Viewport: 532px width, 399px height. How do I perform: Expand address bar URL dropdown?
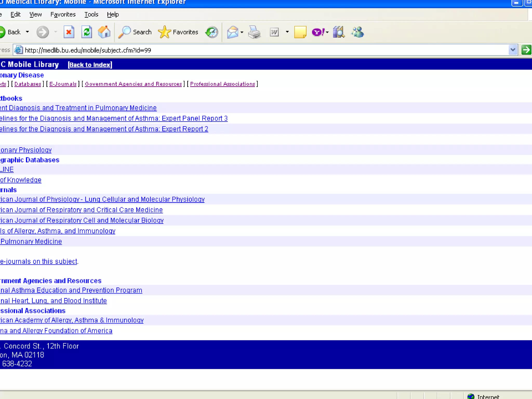click(x=513, y=50)
